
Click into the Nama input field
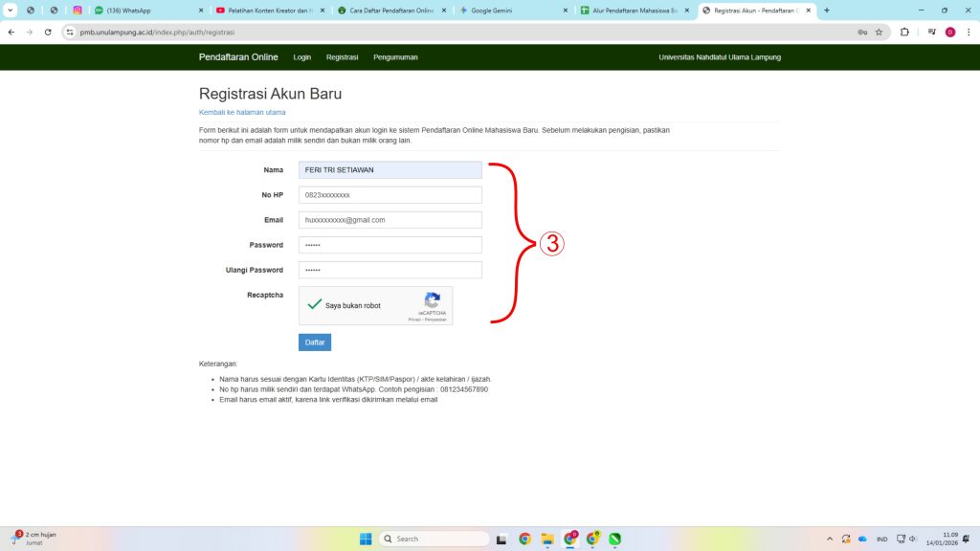point(390,170)
